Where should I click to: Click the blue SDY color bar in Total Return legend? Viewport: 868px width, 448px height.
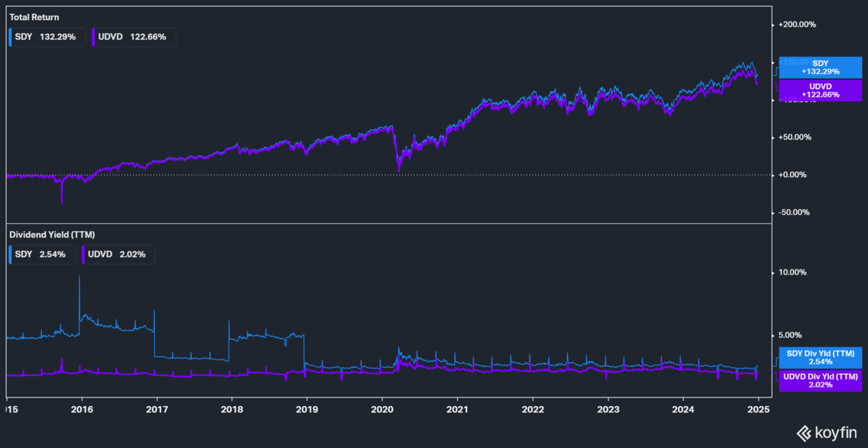10,37
